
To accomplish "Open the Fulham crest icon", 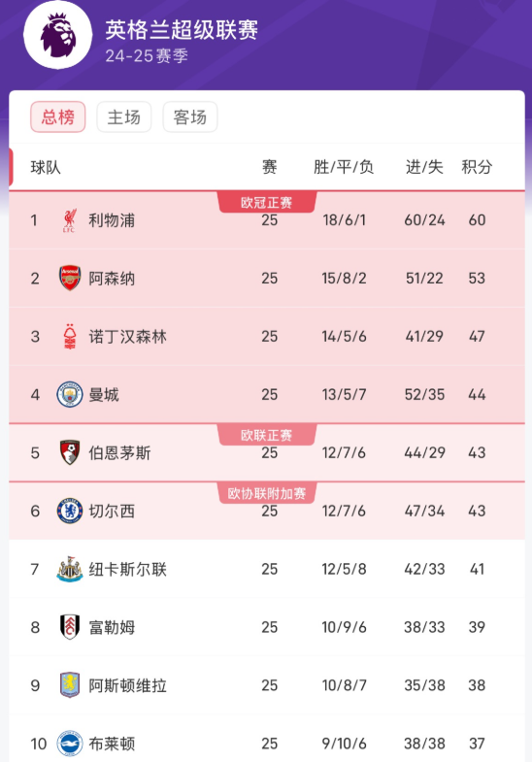I will [x=70, y=627].
